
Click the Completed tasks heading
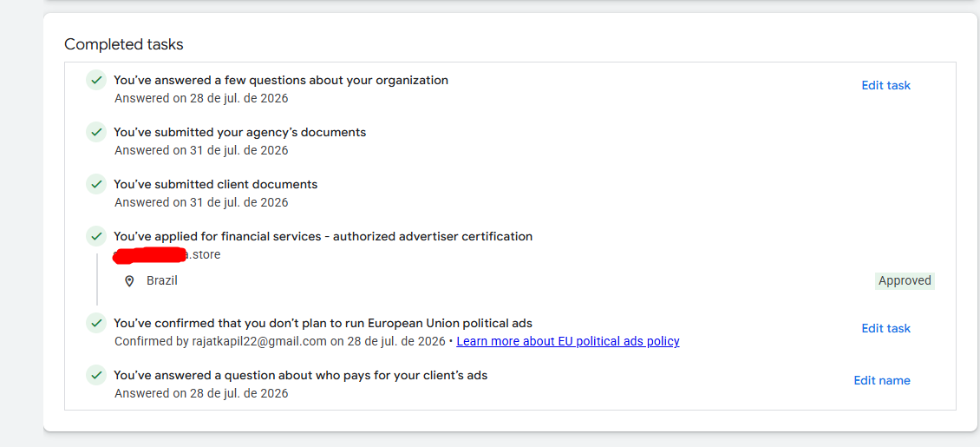point(124,44)
